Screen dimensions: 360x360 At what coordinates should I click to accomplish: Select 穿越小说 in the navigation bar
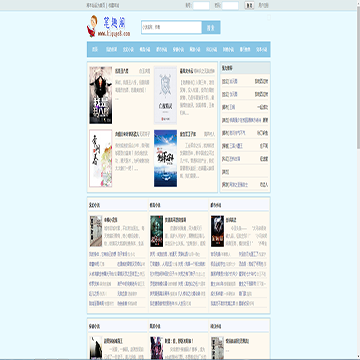click(178, 49)
